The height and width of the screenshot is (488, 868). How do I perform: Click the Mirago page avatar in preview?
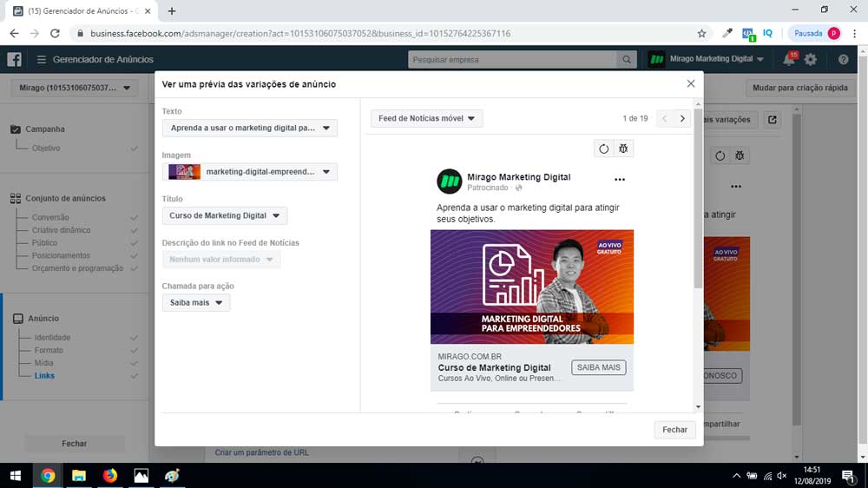point(449,181)
